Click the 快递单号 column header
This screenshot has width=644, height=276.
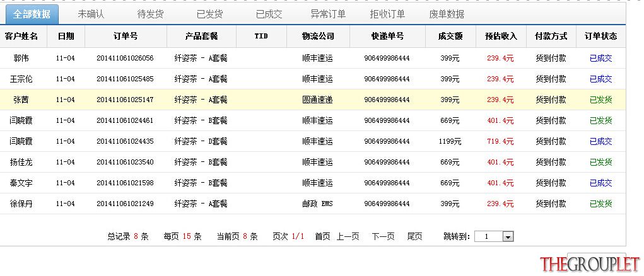coord(387,36)
